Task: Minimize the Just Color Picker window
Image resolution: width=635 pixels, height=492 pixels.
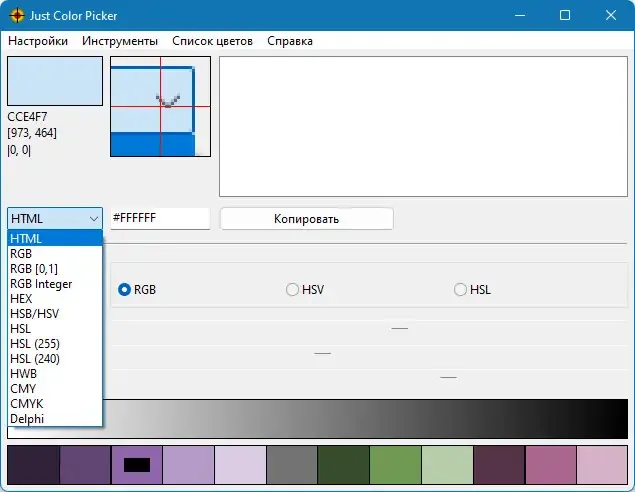Action: click(x=520, y=15)
